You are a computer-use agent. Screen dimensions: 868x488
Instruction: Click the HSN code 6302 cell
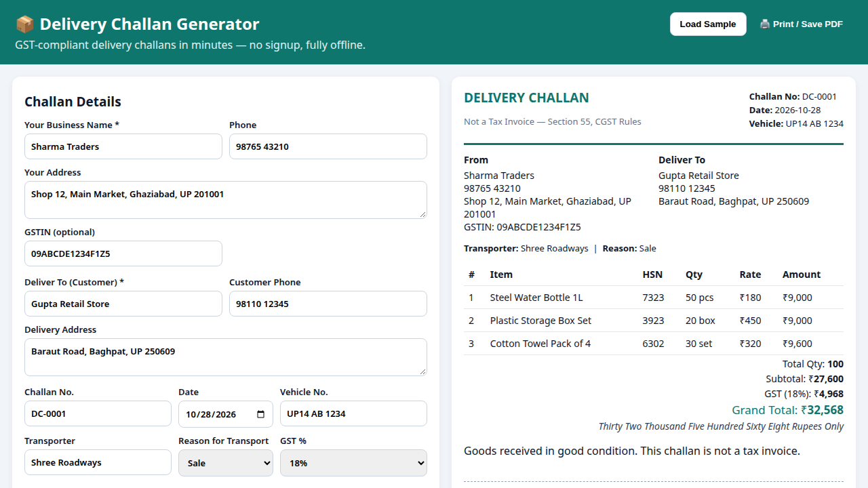(653, 344)
